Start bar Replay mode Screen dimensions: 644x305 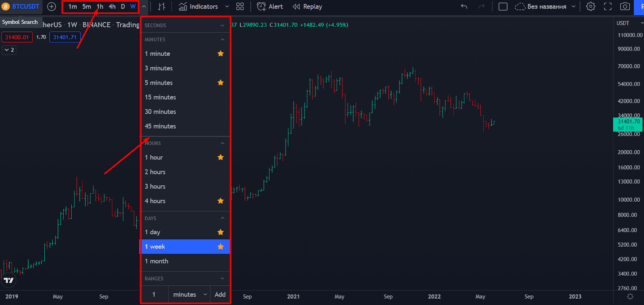tap(307, 6)
